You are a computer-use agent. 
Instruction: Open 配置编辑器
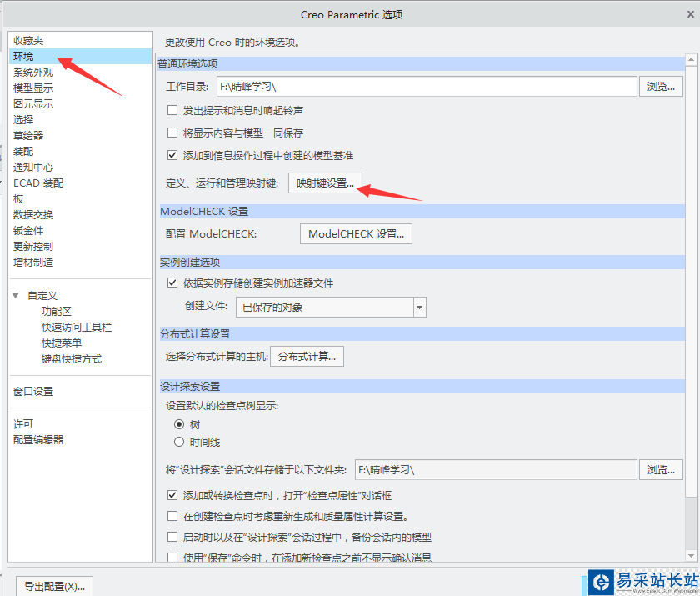tap(38, 440)
